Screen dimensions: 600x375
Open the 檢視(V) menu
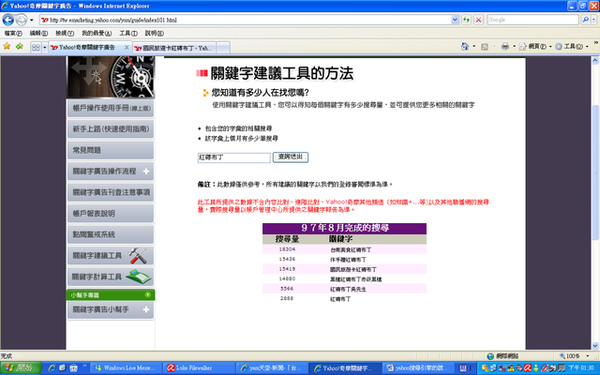point(65,33)
